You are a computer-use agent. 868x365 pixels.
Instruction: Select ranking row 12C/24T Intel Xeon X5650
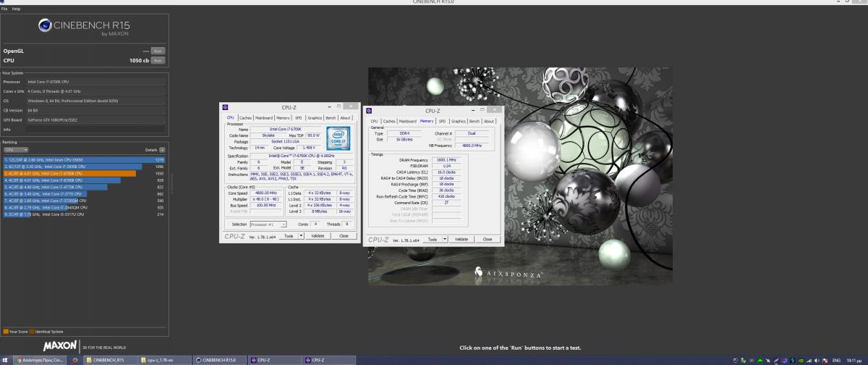click(x=85, y=159)
